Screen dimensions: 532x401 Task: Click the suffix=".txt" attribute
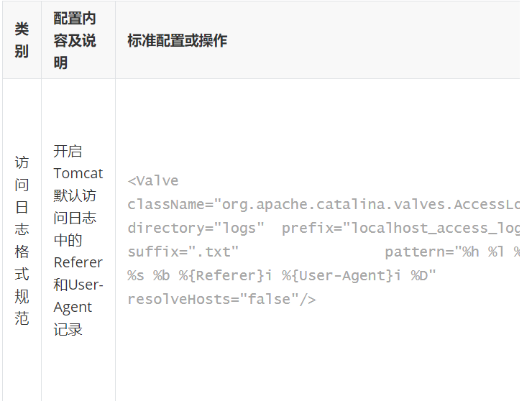click(183, 252)
